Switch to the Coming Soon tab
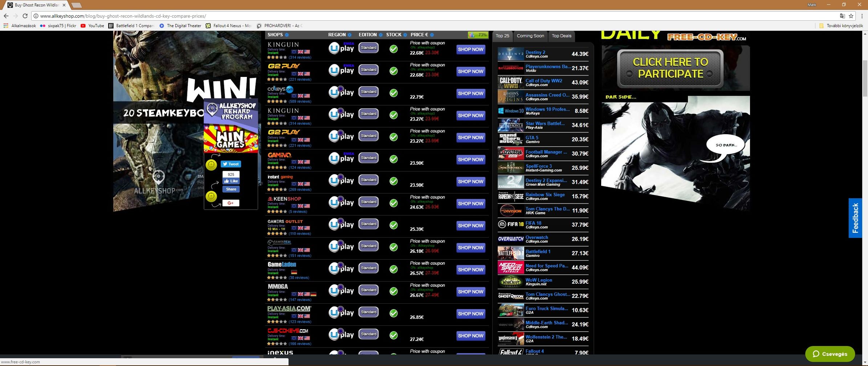The height and width of the screenshot is (366, 868). click(x=530, y=36)
